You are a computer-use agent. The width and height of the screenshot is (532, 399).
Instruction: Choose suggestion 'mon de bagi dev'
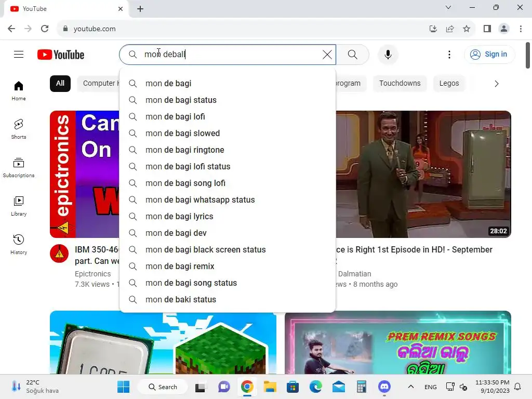tap(228, 233)
